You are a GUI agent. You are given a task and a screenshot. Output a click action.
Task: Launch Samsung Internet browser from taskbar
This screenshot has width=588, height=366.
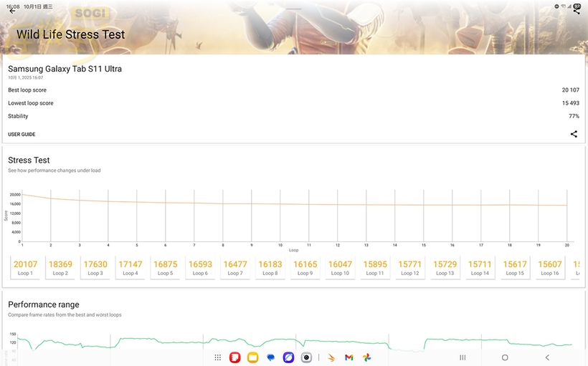pos(288,357)
